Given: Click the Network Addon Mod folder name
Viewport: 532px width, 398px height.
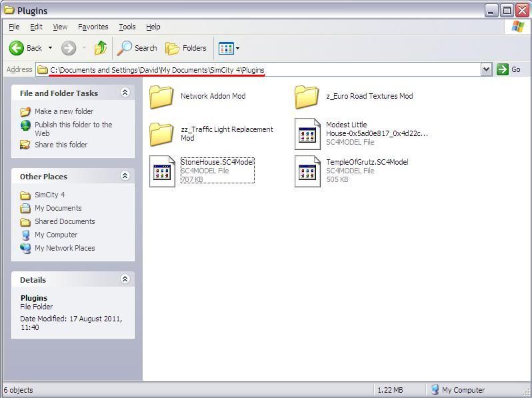Looking at the screenshot, I should tap(213, 96).
